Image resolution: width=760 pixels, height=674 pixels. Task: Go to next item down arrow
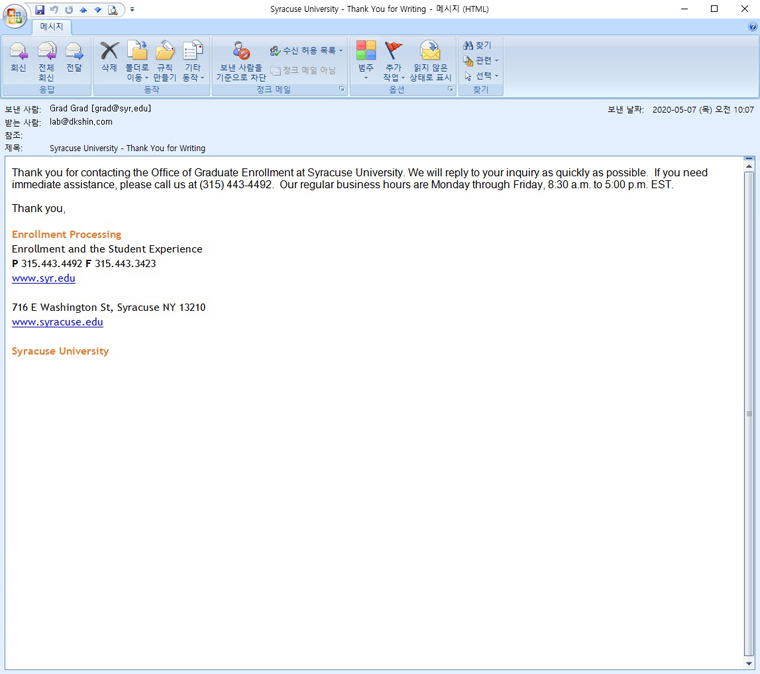click(98, 10)
